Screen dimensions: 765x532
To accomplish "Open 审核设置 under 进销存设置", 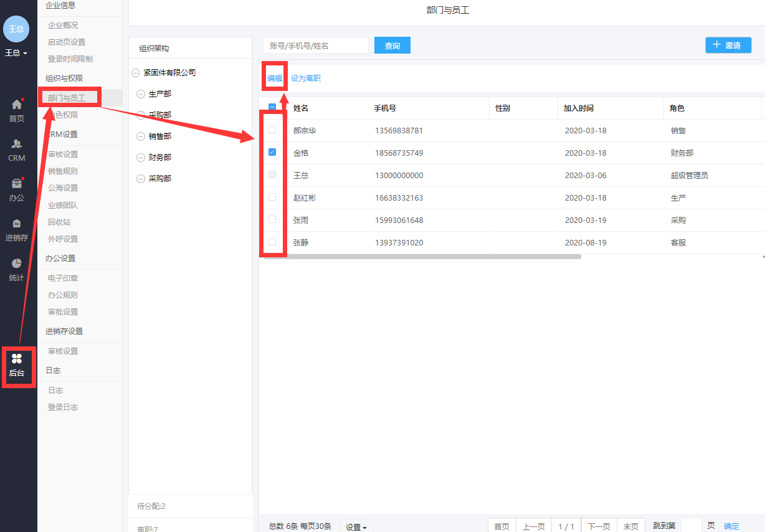I will (x=63, y=351).
